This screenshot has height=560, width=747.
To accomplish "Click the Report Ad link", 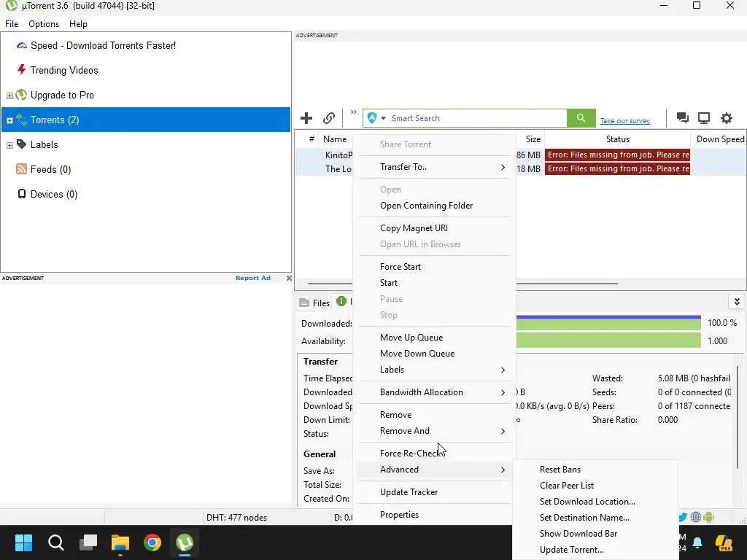I will [253, 278].
